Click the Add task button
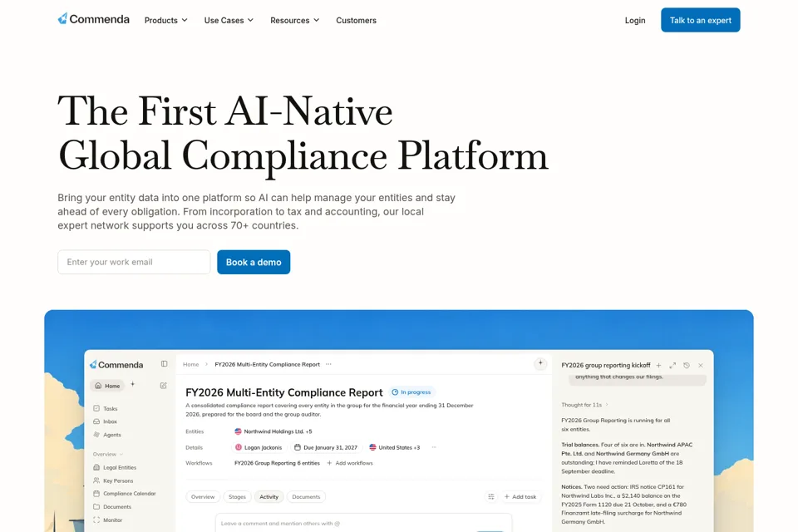798x532 pixels. [520, 496]
